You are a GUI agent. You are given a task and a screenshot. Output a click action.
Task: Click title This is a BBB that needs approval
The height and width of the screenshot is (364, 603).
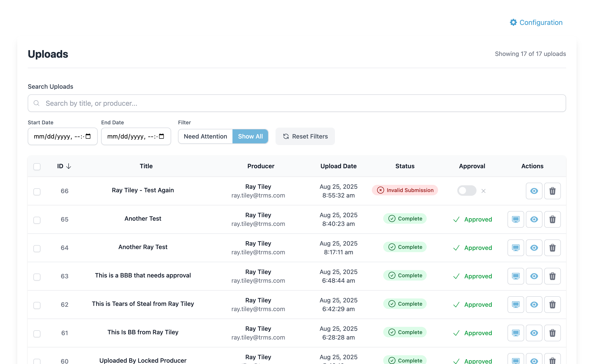143,275
